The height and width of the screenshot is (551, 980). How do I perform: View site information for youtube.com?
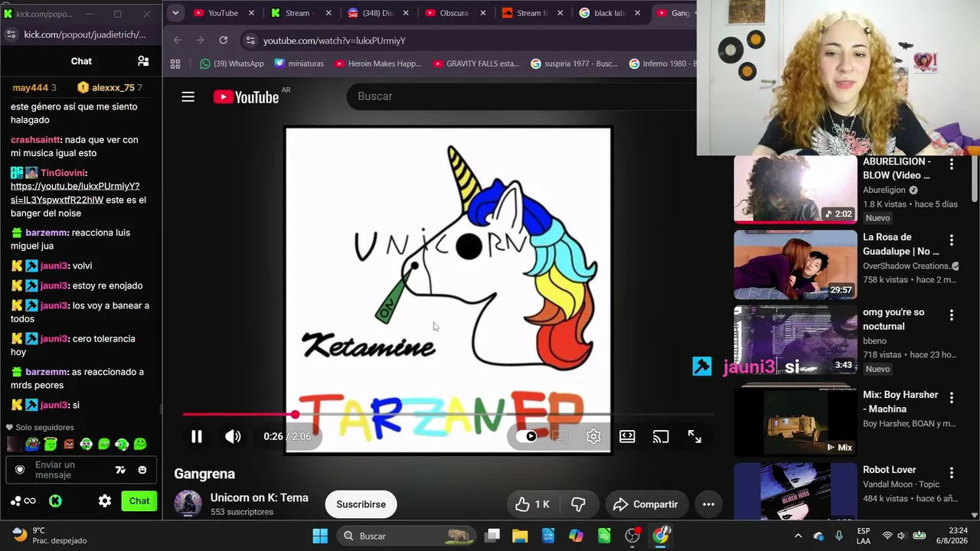click(x=250, y=40)
